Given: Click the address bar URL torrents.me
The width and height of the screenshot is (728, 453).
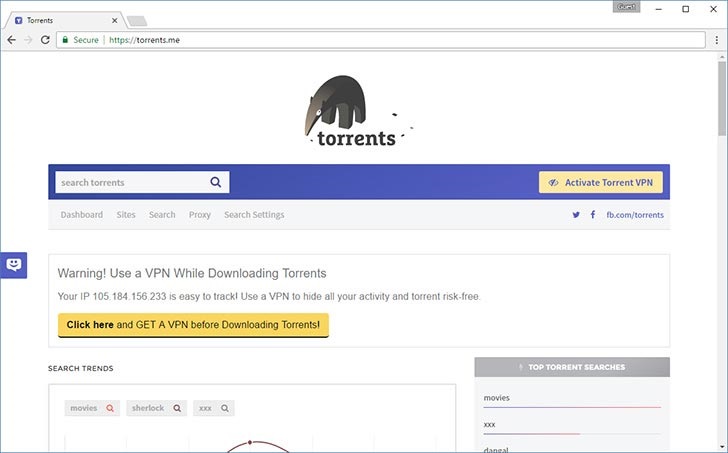Looking at the screenshot, I should 144,40.
